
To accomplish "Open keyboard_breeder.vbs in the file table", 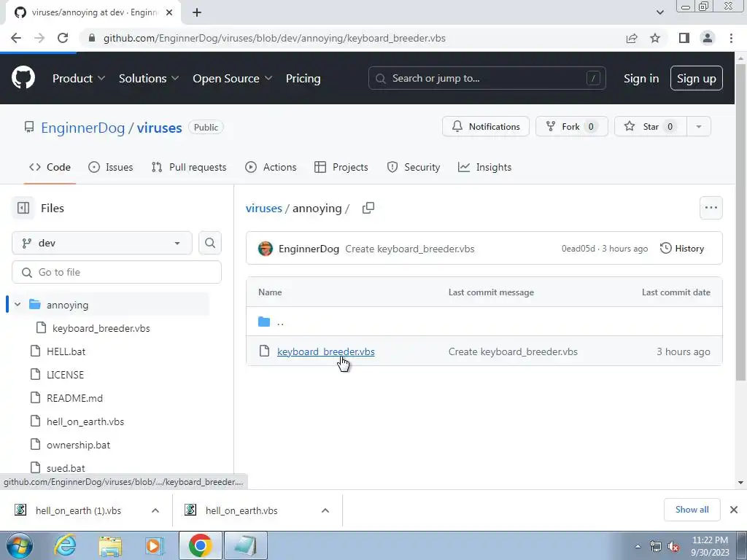I will click(x=326, y=351).
